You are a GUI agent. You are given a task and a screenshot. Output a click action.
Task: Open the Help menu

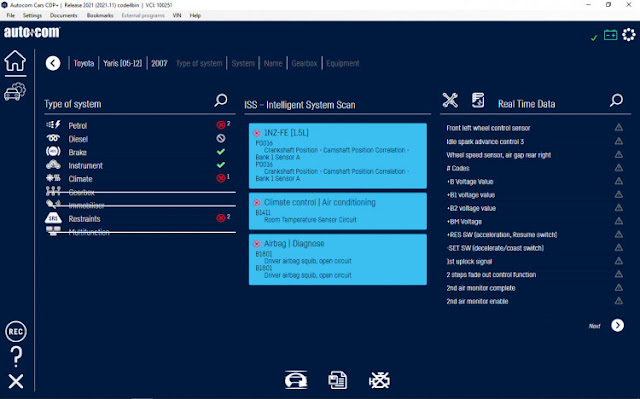195,16
